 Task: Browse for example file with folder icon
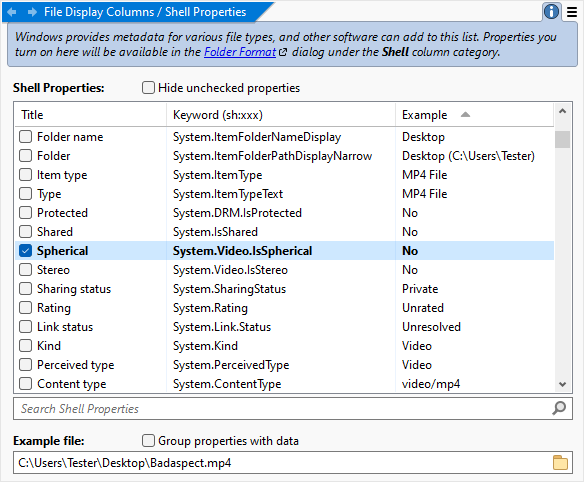tap(560, 463)
